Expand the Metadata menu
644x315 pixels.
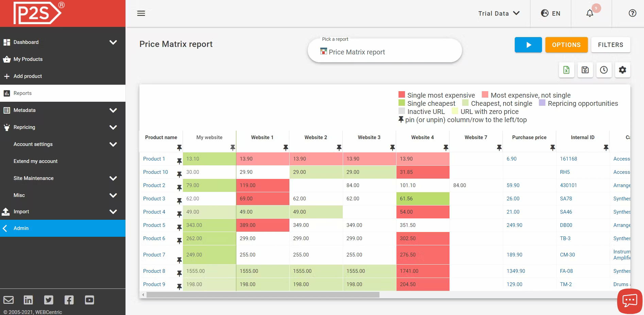click(x=24, y=110)
